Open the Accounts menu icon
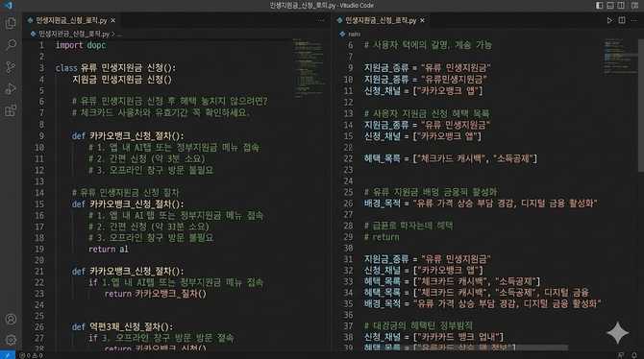 [11, 319]
